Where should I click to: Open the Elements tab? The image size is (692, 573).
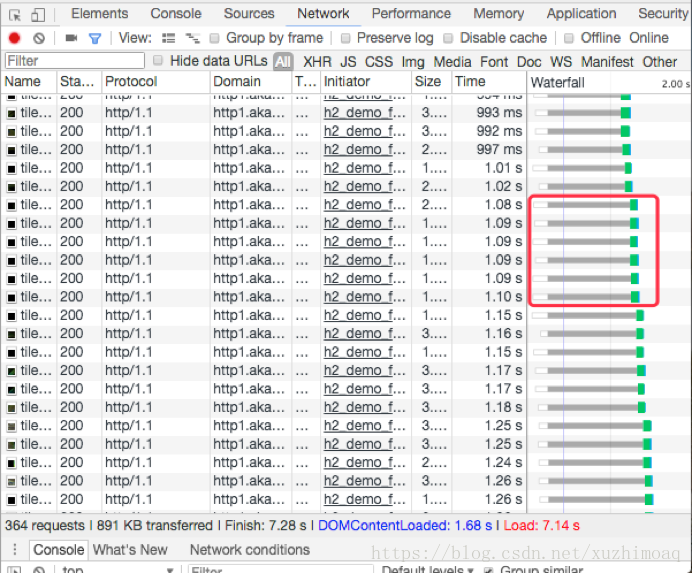pyautogui.click(x=100, y=14)
